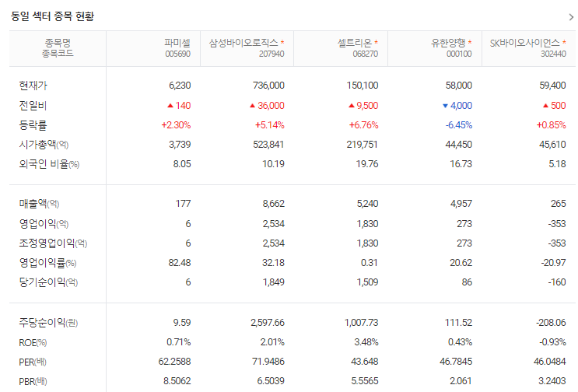Click the PBR value 2.061
The image size is (578, 392).
pyautogui.click(x=461, y=381)
